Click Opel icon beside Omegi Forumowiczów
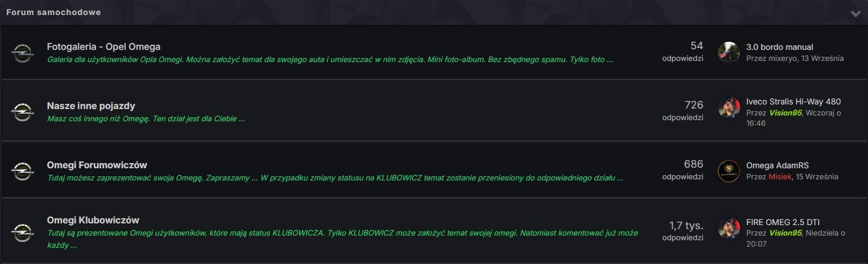 point(23,171)
